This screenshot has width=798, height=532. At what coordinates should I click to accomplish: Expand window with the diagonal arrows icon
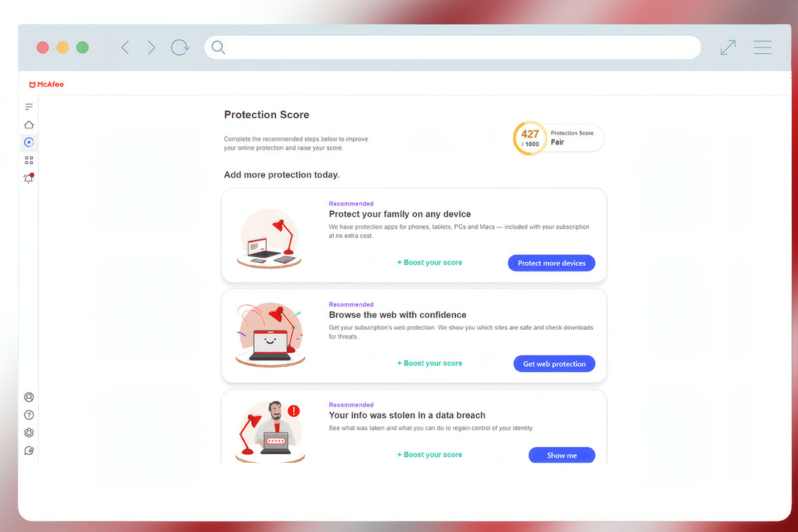[728, 47]
